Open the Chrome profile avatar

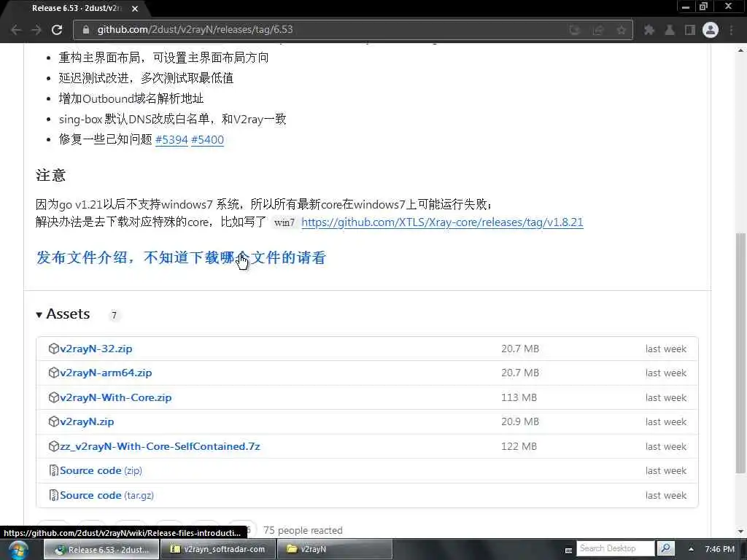(711, 30)
